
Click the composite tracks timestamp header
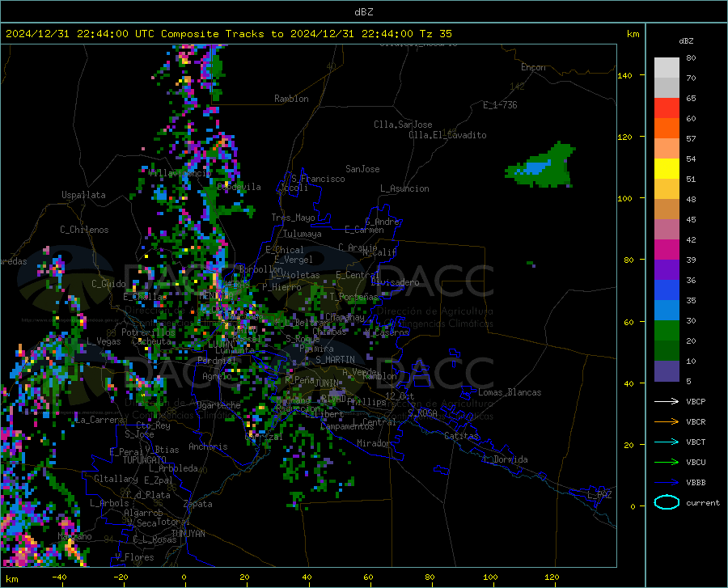coord(228,34)
